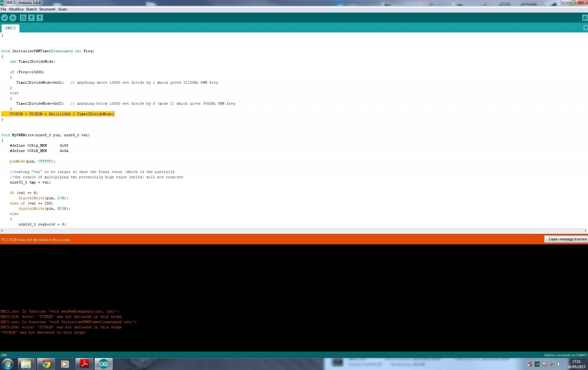Open the Action Center flag tray icon
Viewport: 588px width, 370px height.
(545, 364)
